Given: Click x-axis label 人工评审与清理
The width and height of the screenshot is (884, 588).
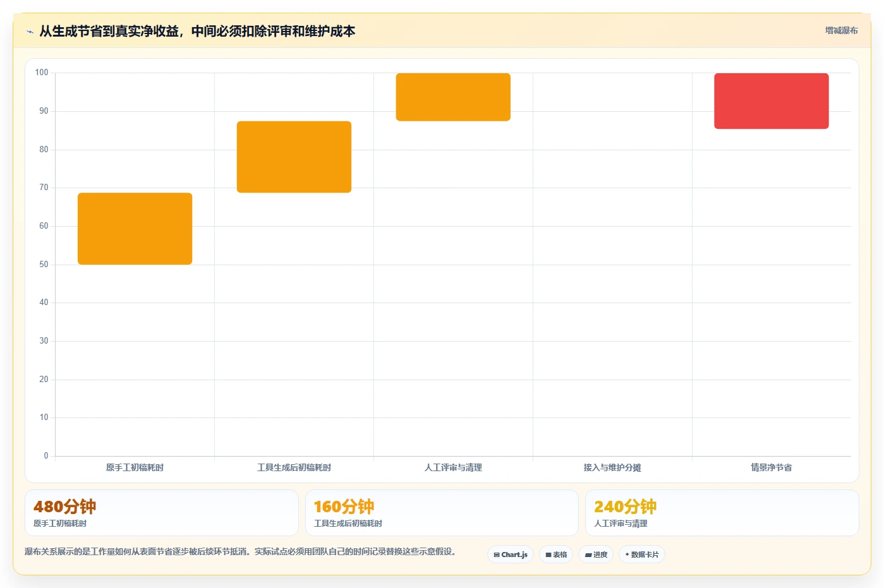Looking at the screenshot, I should click(x=453, y=467).
